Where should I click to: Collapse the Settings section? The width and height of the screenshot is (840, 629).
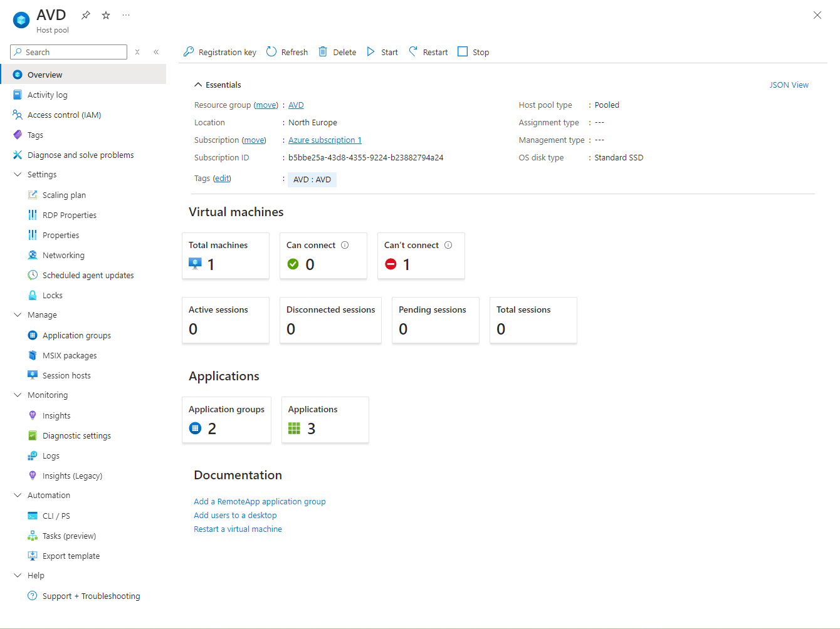pos(18,175)
